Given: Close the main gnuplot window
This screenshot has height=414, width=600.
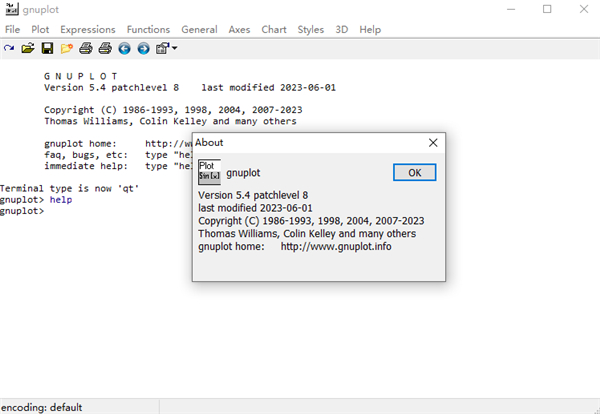Looking at the screenshot, I should point(584,9).
